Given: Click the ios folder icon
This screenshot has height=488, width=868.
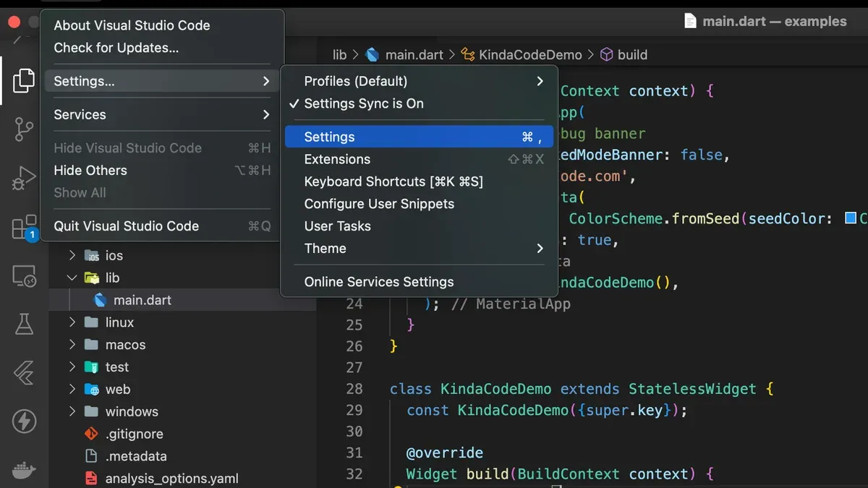Looking at the screenshot, I should 92,255.
